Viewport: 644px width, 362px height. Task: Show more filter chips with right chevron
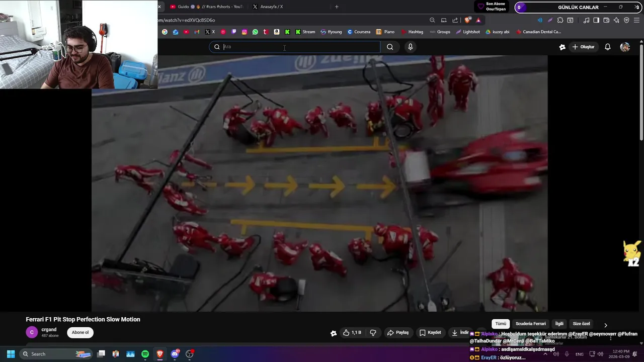(605, 325)
